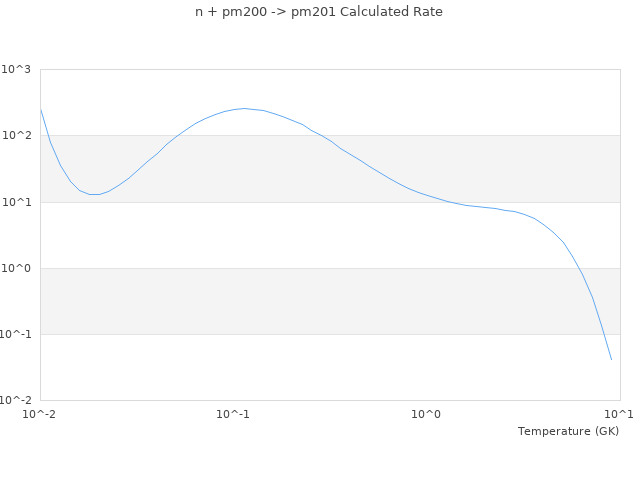This screenshot has width=640, height=480.
Task: Click the curve's rightmost end point
Action: pyautogui.click(x=611, y=359)
